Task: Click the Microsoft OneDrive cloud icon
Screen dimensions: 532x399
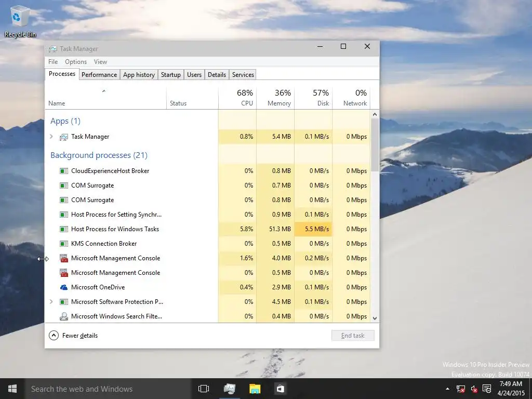Action: [64, 287]
